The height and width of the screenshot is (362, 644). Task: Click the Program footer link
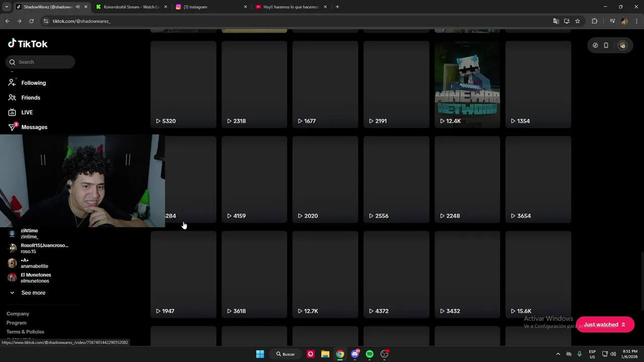click(17, 323)
